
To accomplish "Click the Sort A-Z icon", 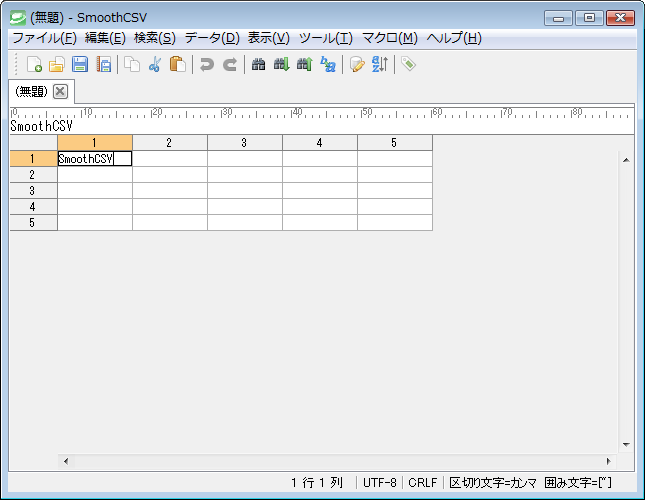I will pyautogui.click(x=380, y=65).
